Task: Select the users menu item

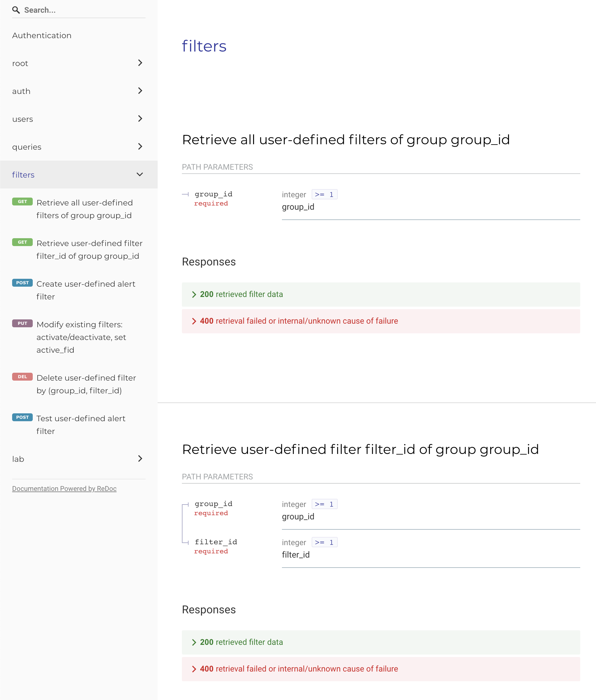Action: (x=79, y=119)
